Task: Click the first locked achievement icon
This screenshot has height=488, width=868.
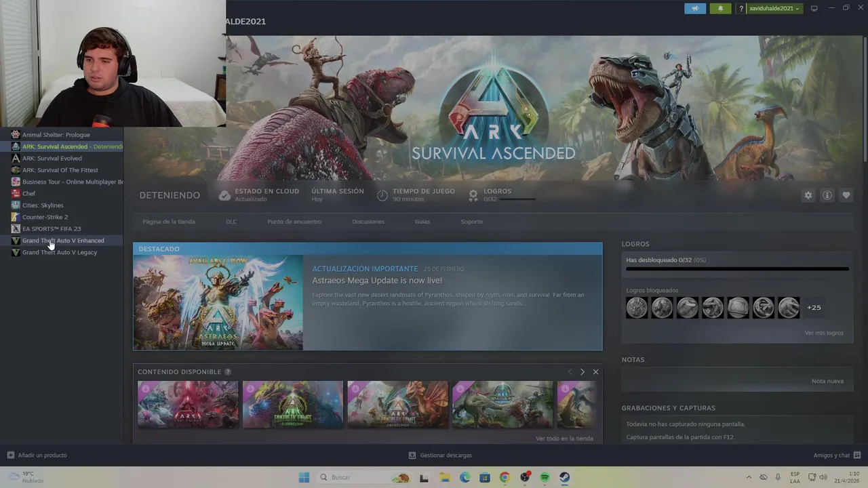Action: pyautogui.click(x=637, y=308)
